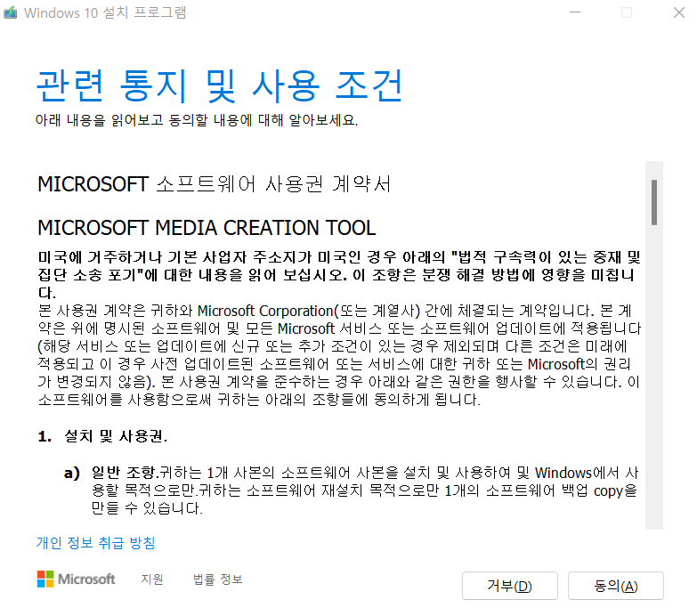Viewport: 697px width, 616px height.
Task: Click section heading 1. 설치 및 사용권
Action: (102, 436)
